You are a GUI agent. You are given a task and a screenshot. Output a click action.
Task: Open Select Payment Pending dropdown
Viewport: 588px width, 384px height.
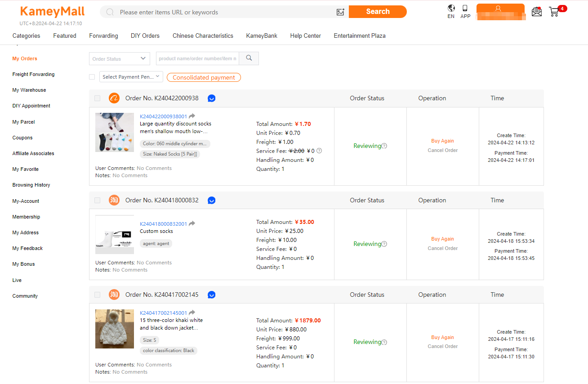[131, 77]
